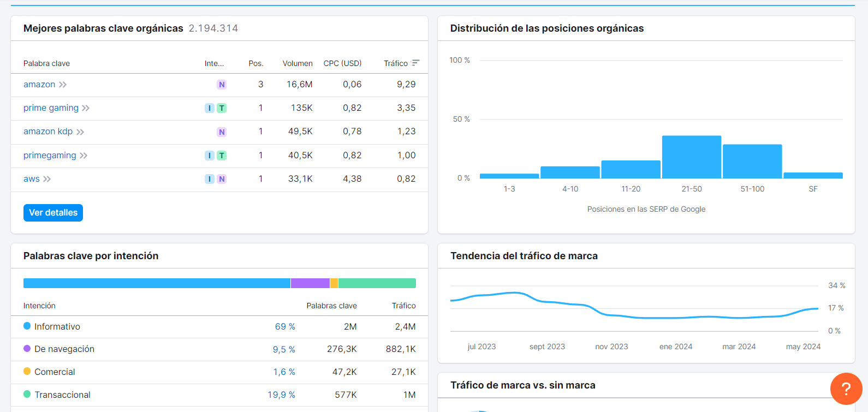Click the blue Informativo legend dot
This screenshot has width=868, height=412.
coord(27,326)
